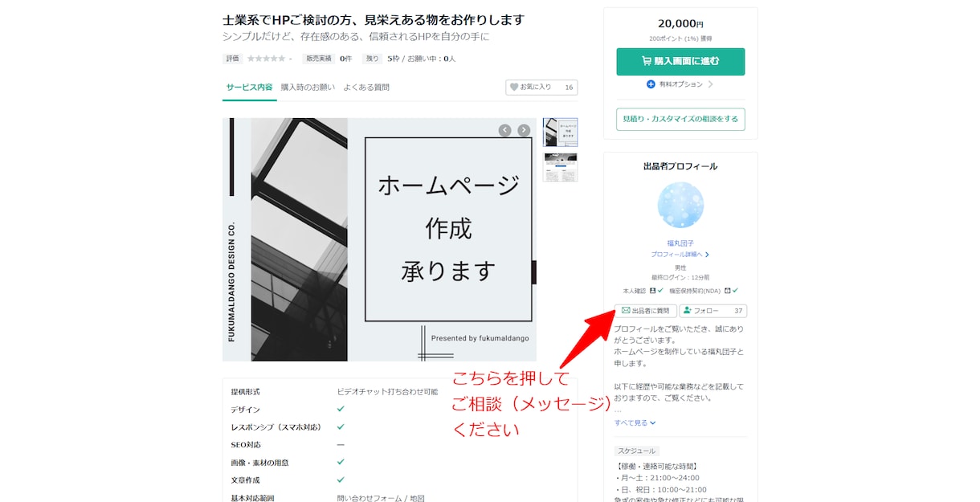This screenshot has height=502, width=980.
Task: Click the 残り label badge
Action: coord(373,59)
